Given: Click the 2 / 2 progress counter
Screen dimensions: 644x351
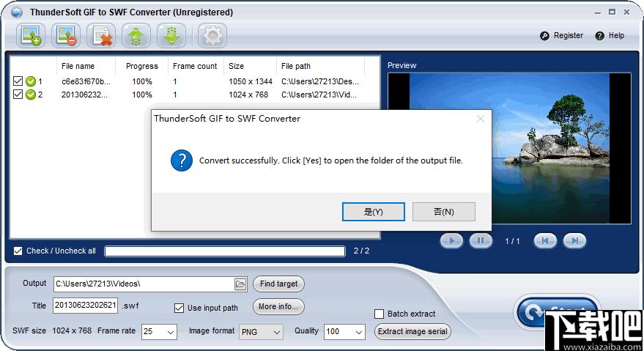Looking at the screenshot, I should [x=361, y=251].
